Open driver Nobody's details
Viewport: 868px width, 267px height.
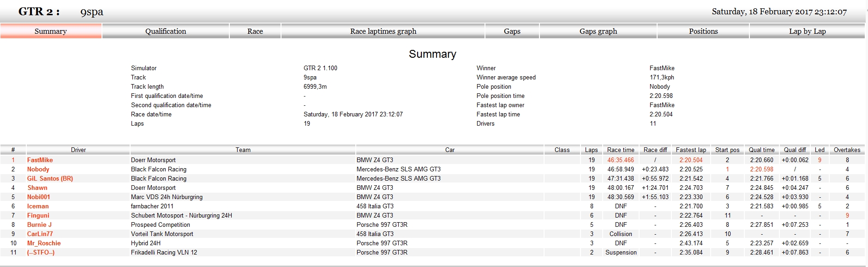(38, 170)
